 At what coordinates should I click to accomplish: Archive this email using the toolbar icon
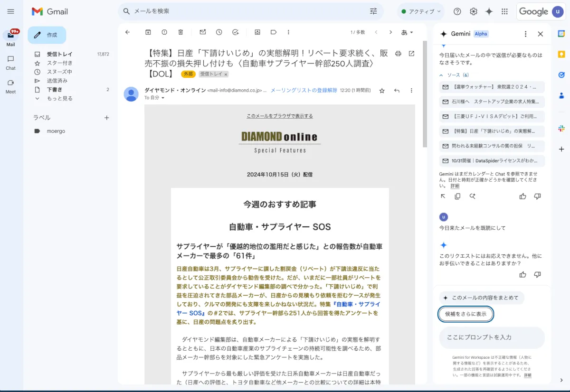(x=148, y=32)
